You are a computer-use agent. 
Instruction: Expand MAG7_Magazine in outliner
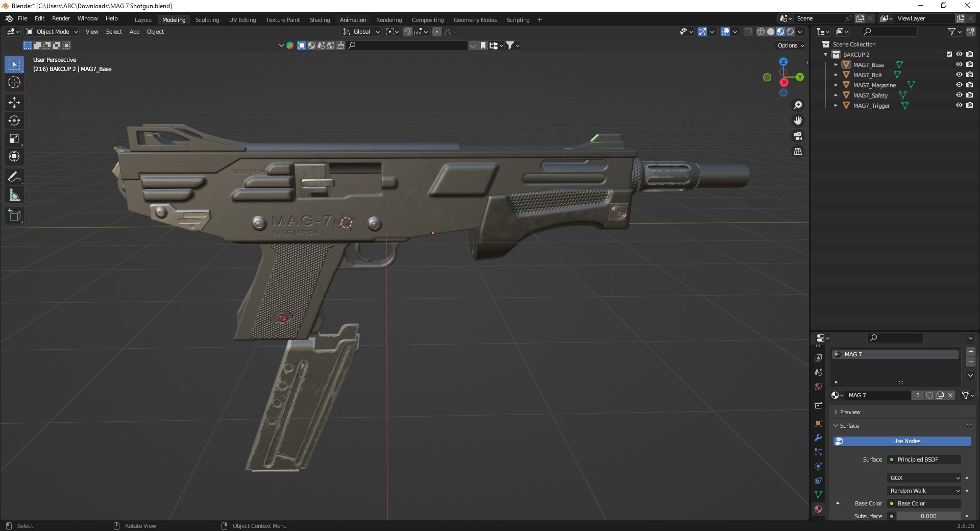pyautogui.click(x=836, y=85)
